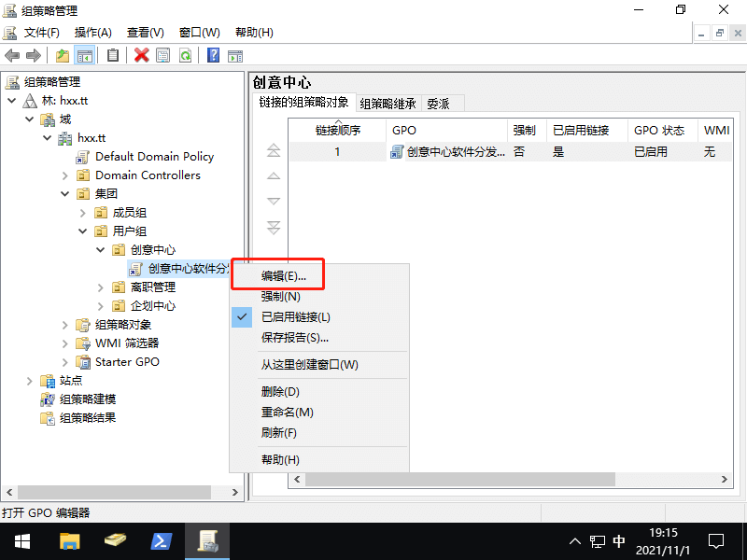The height and width of the screenshot is (560, 747).
Task: Click the 中 input method indicator
Action: [618, 541]
